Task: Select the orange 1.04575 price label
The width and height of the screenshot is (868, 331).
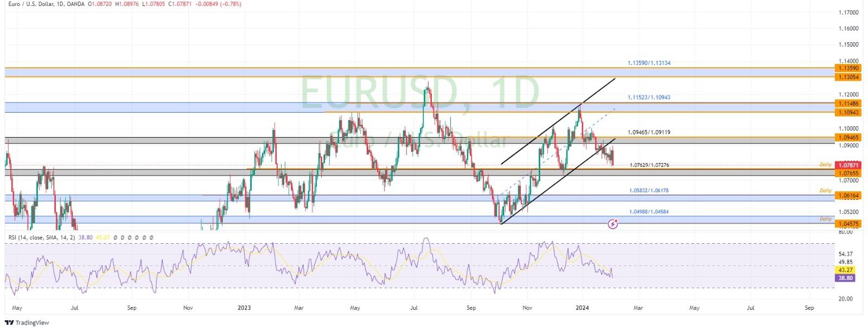Action: point(847,224)
